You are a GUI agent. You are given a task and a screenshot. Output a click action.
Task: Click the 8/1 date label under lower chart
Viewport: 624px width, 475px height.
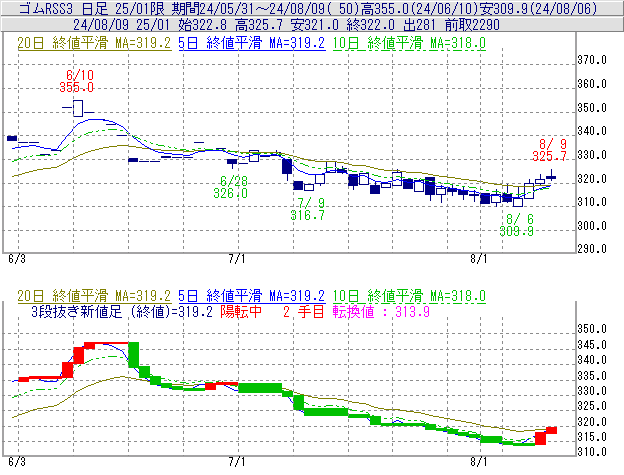tap(479, 462)
